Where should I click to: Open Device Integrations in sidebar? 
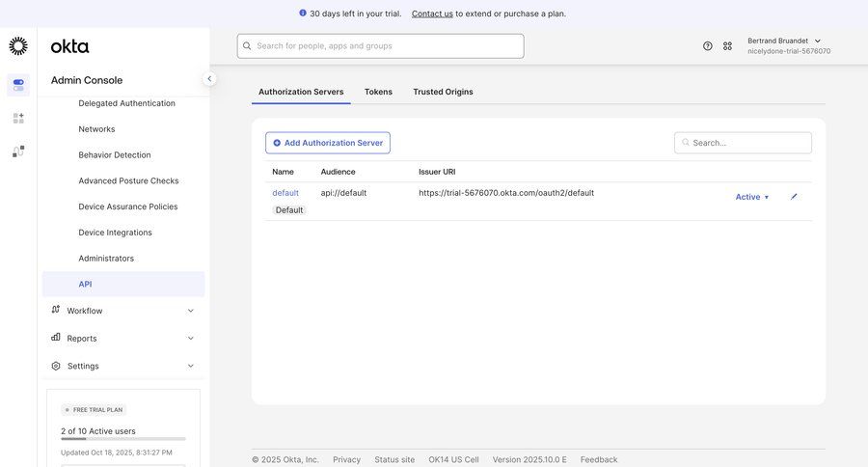[x=115, y=233]
